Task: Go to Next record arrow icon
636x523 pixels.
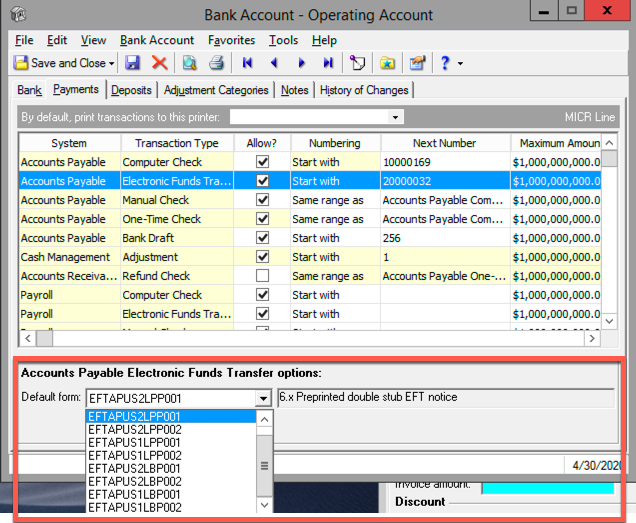Action: [x=301, y=63]
